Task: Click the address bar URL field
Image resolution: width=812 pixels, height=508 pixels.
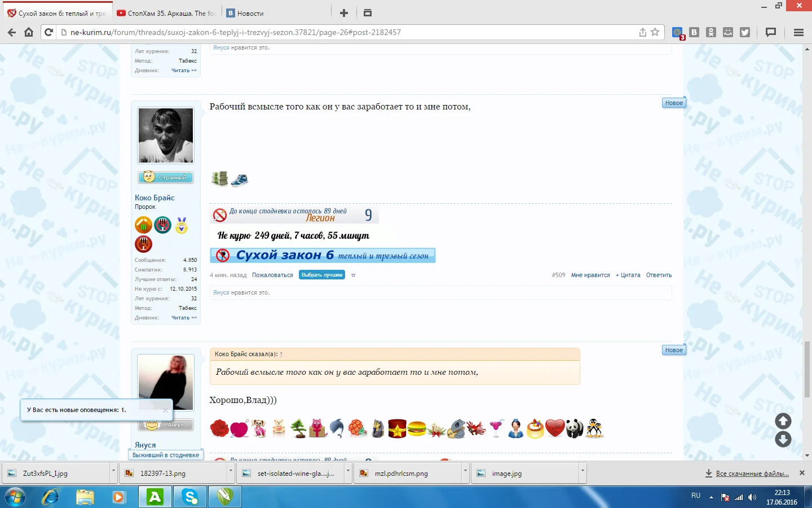Action: [338, 32]
